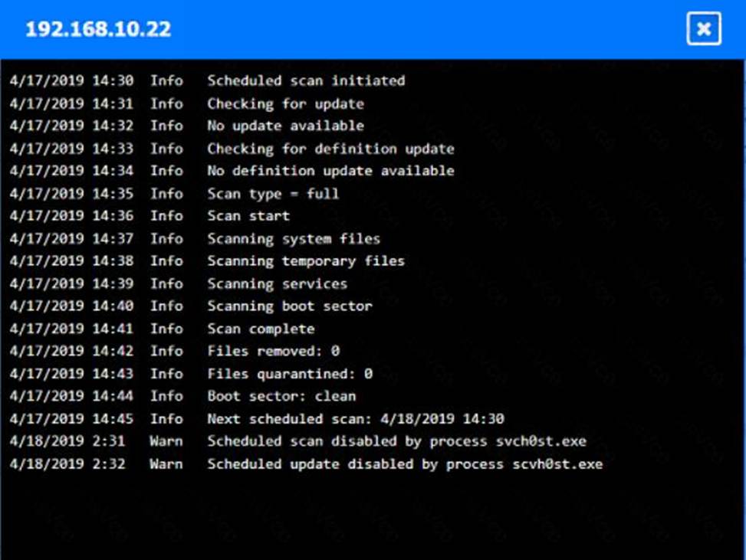This screenshot has width=746, height=560.
Task: Click the "Scan type = full" line
Action: 273,194
